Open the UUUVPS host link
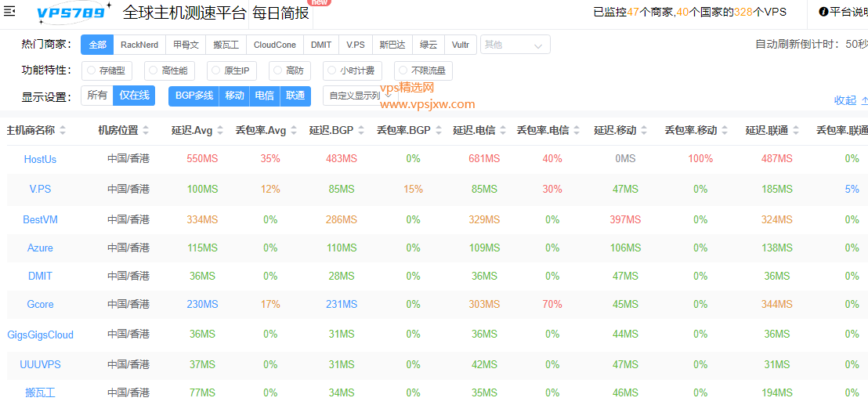Screen dimensions: 868x405 [40, 364]
